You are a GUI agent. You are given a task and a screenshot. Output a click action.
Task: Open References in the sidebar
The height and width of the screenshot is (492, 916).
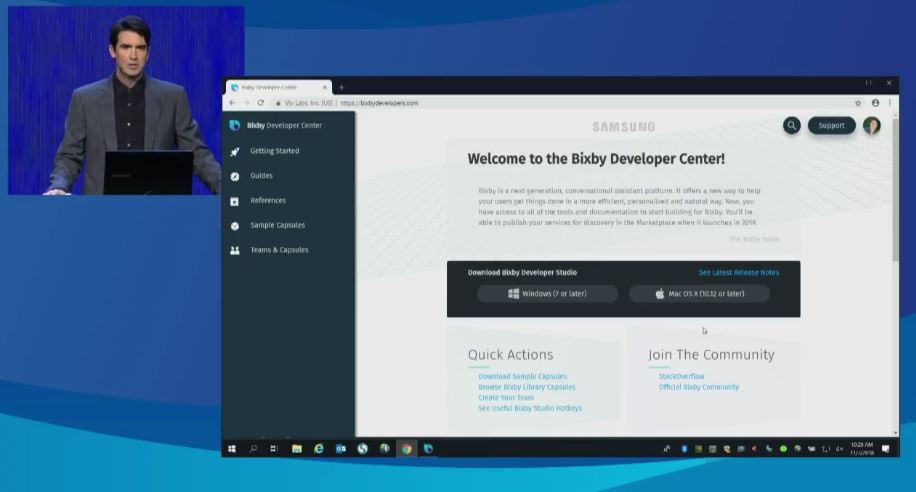click(268, 200)
